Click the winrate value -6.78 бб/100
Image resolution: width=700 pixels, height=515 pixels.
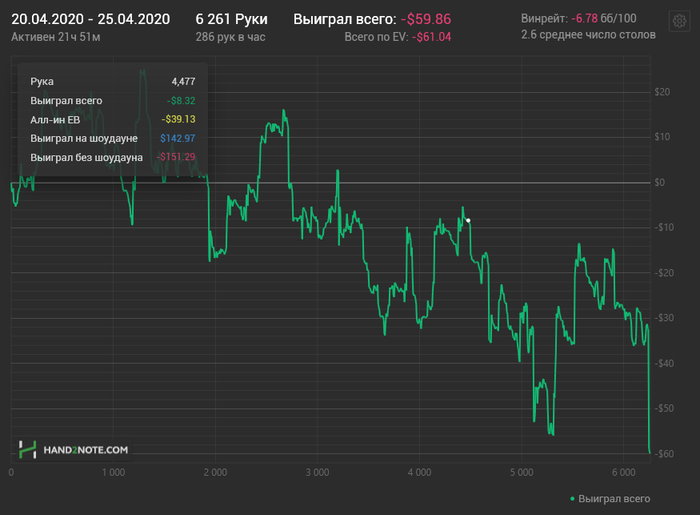(x=604, y=18)
